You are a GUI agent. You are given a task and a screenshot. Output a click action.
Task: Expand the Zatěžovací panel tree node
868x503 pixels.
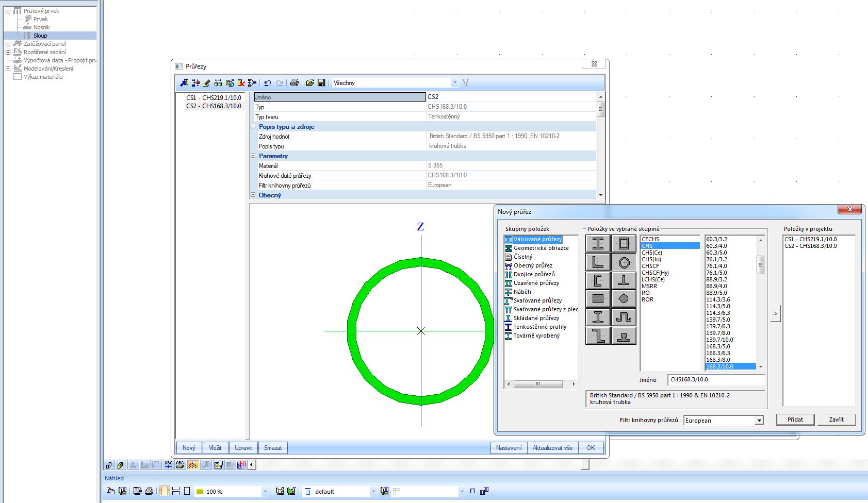tap(8, 44)
